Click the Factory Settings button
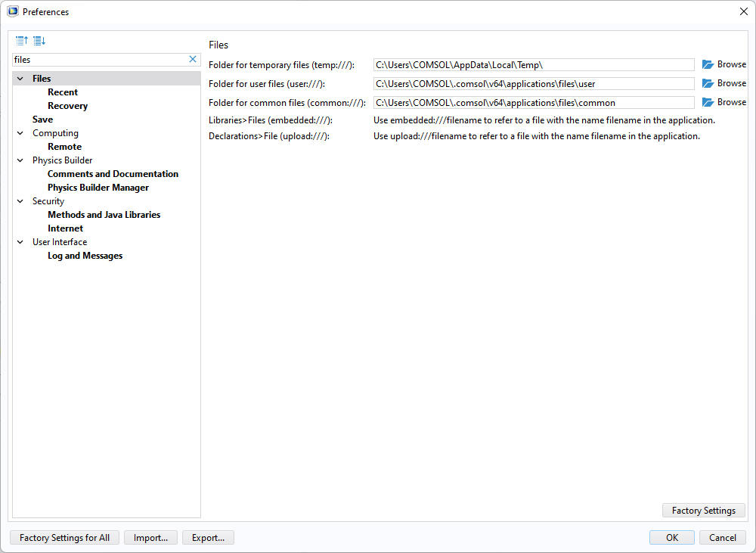The width and height of the screenshot is (756, 553). 703,511
